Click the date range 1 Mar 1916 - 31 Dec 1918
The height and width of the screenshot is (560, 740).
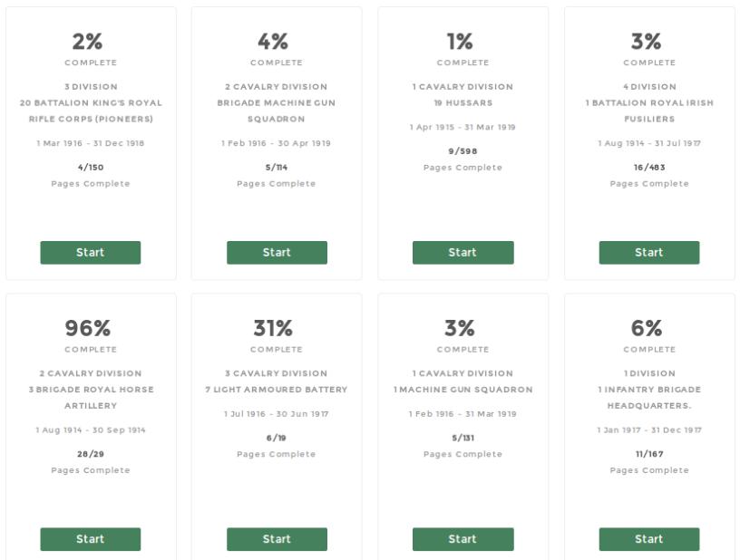91,143
